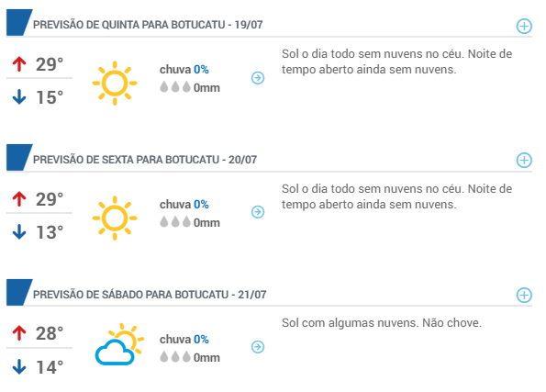This screenshot has height=392, width=546.
Task: Click the sunny weather icon for Friday
Action: (x=115, y=218)
